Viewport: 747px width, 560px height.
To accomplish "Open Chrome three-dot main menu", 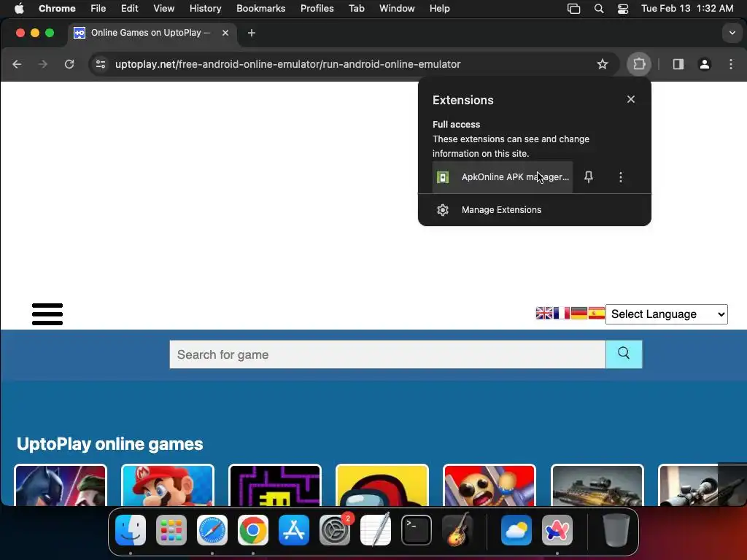I will pyautogui.click(x=731, y=64).
